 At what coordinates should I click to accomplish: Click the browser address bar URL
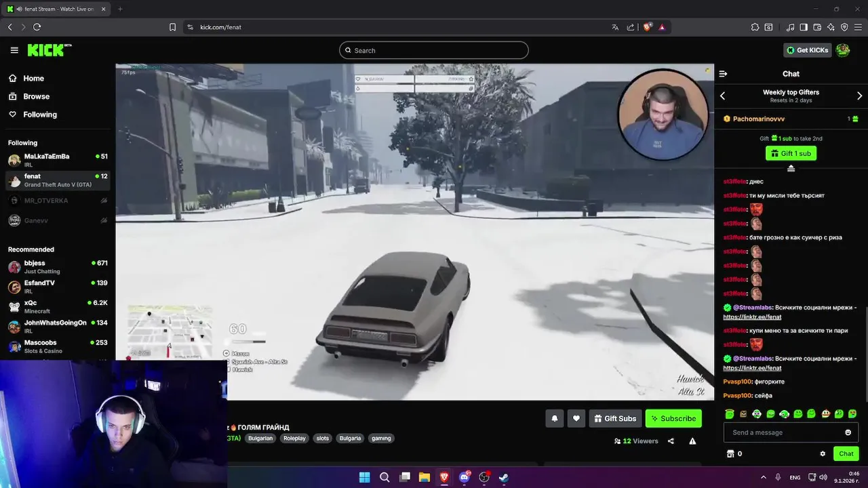pos(221,27)
